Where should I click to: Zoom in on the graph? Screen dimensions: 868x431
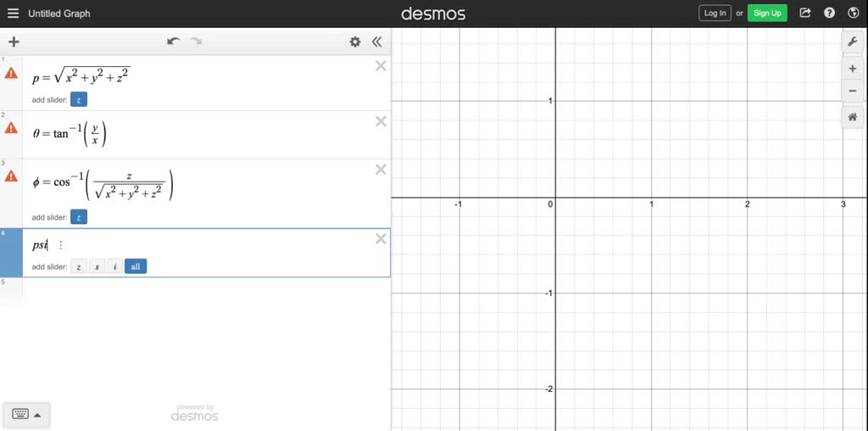(x=853, y=69)
